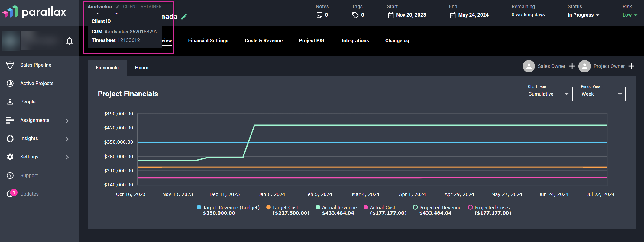Image resolution: width=644 pixels, height=242 pixels.
Task: Add a Project Owner with plus icon
Action: [x=631, y=66]
